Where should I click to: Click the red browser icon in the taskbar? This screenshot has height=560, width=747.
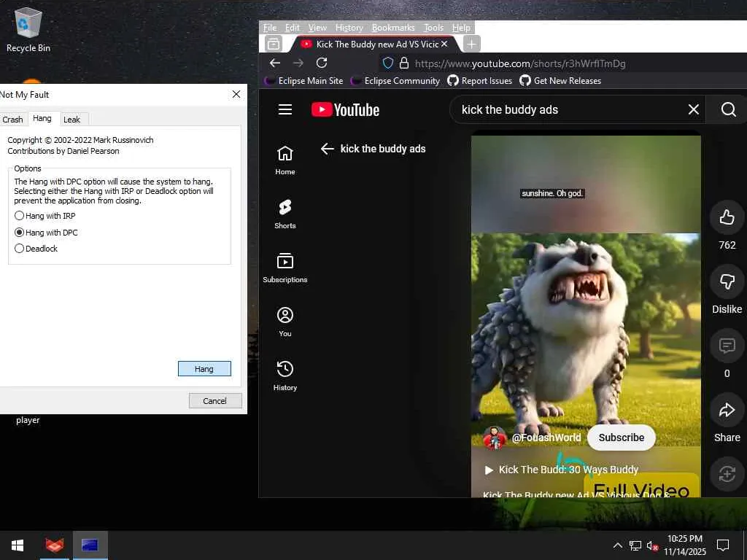pos(54,545)
